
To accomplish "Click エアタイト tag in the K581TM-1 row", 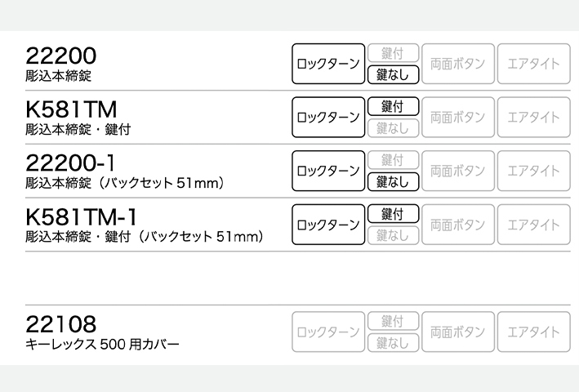I will point(533,225).
